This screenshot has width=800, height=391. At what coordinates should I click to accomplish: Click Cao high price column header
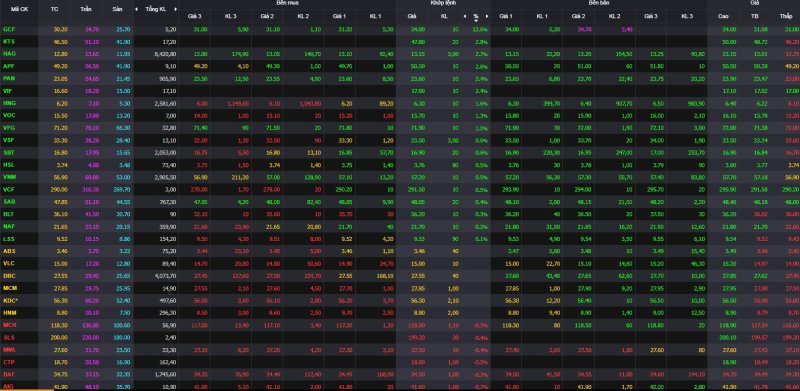(x=723, y=16)
